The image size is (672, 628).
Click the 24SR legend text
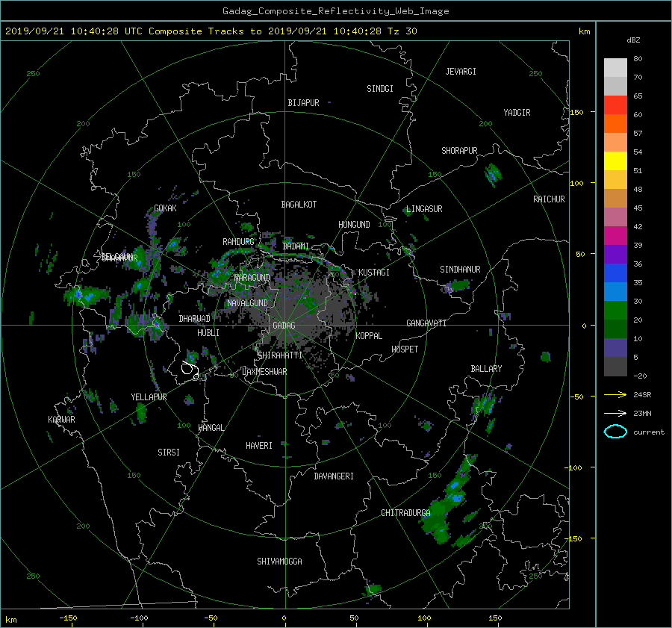tap(642, 395)
